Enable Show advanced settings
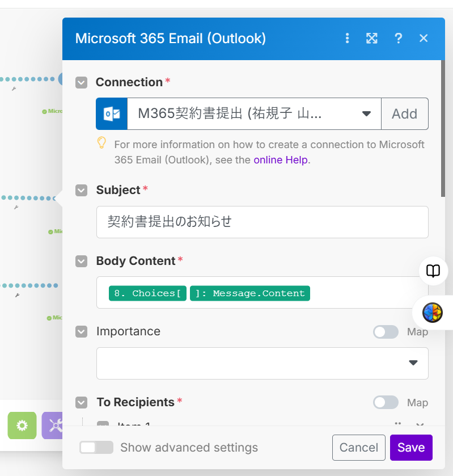453x476 pixels. tap(96, 448)
